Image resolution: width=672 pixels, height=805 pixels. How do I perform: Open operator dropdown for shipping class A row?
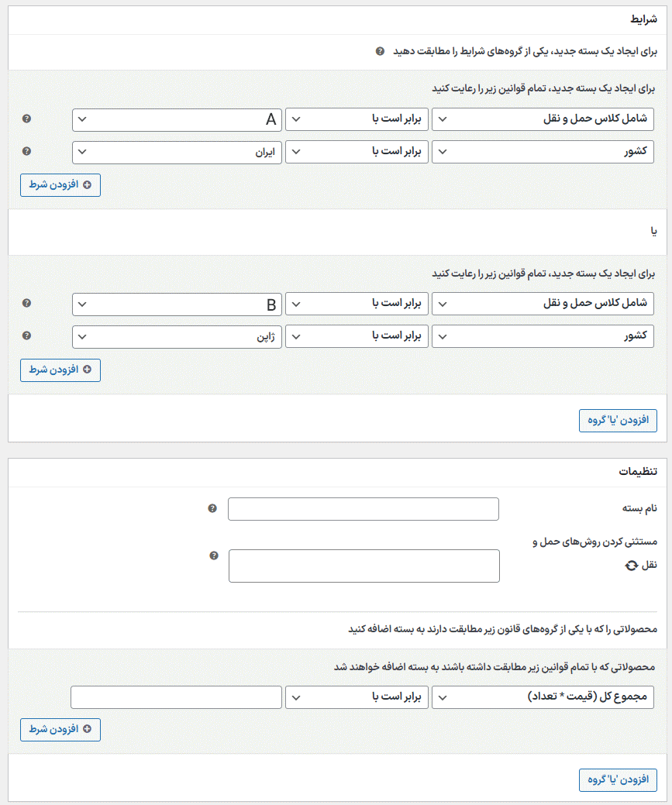coord(357,119)
